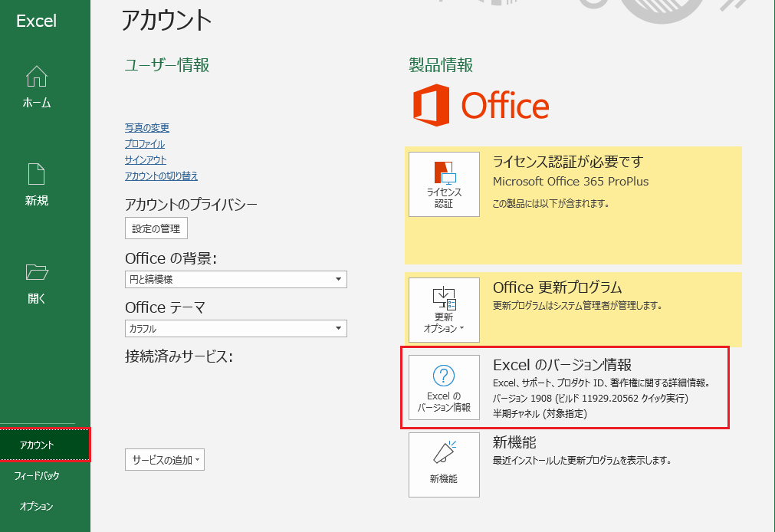Open オプション in the sidebar
The width and height of the screenshot is (775, 532).
(37, 506)
